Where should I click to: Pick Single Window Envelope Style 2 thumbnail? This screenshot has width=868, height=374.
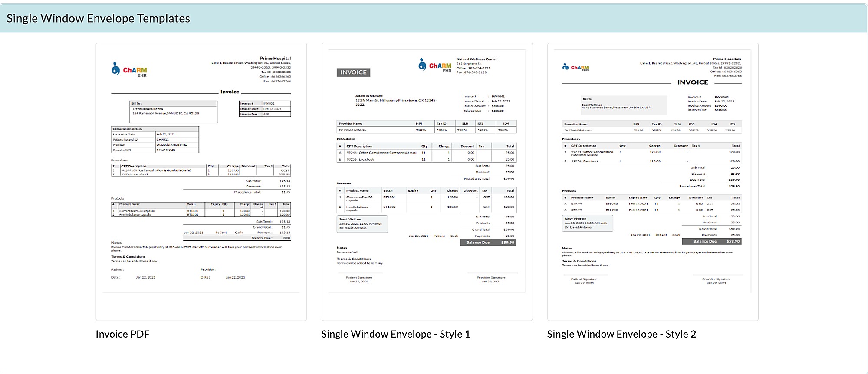pos(653,182)
